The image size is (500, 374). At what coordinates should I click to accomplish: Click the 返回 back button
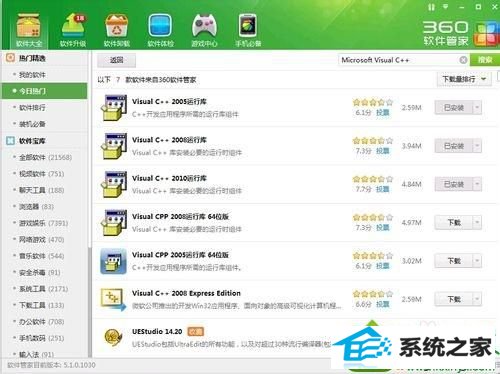(116, 60)
